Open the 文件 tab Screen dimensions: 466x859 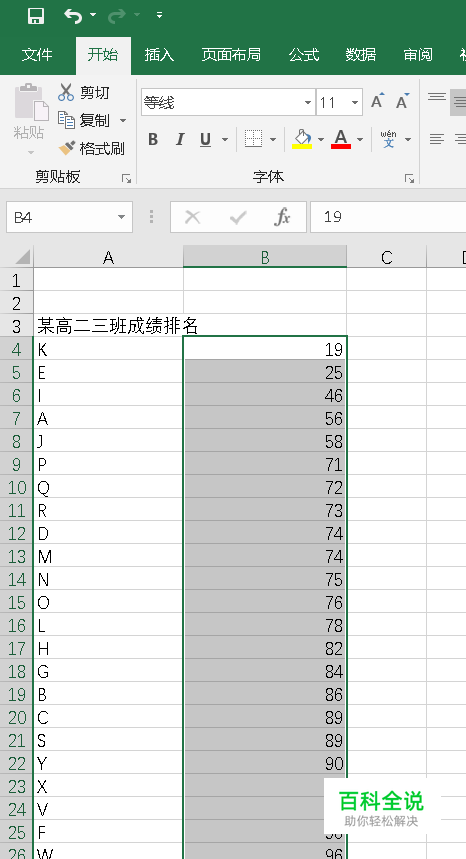coord(37,55)
